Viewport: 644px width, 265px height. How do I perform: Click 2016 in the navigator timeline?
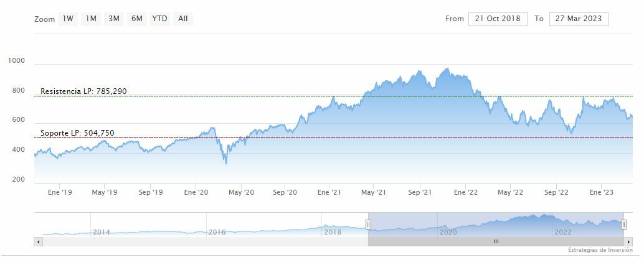point(217,232)
